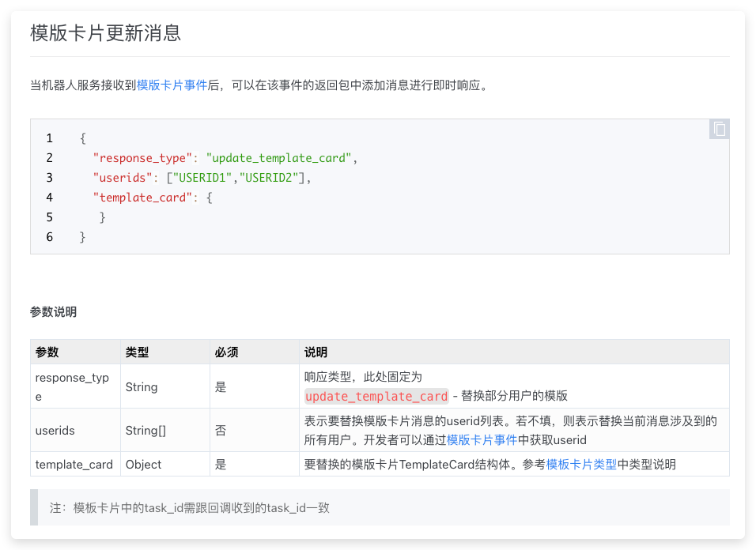Click the 参数 column header
The width and height of the screenshot is (756, 550).
47,352
